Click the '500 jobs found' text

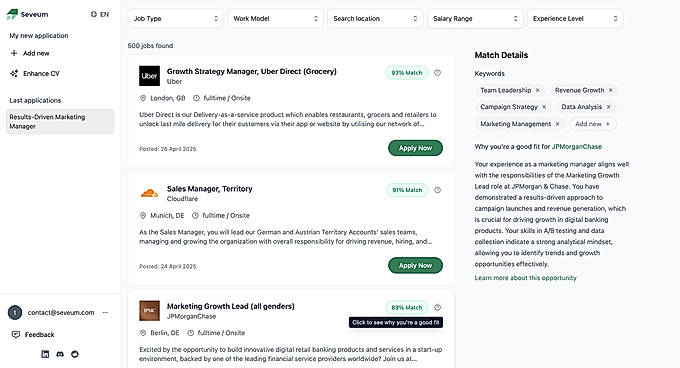150,46
